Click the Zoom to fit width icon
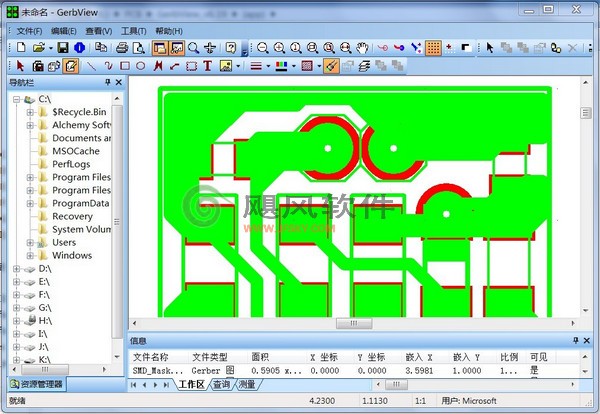600x414 pixels. 346,47
